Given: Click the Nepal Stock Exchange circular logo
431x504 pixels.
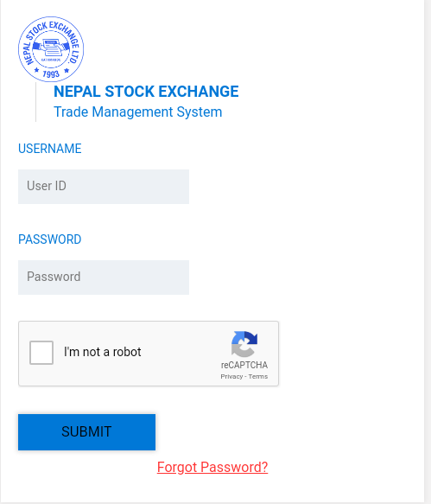Looking at the screenshot, I should pyautogui.click(x=51, y=49).
